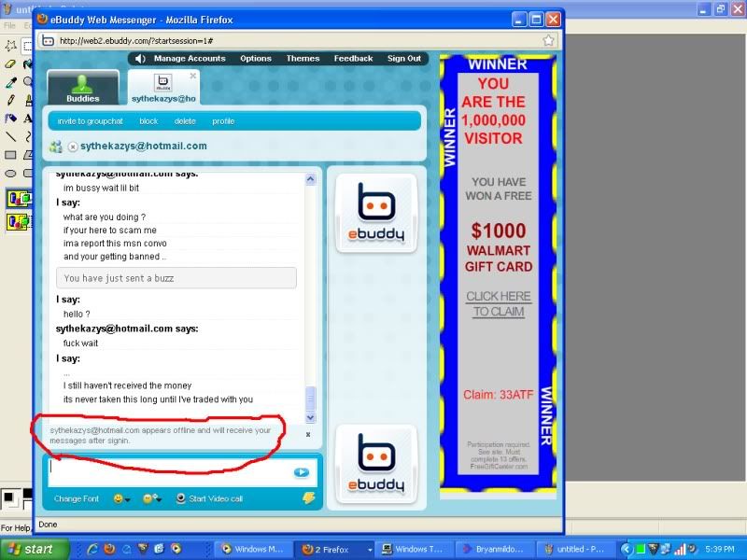Dismiss the appears-offline notification
The width and height of the screenshot is (747, 560).
308,434
